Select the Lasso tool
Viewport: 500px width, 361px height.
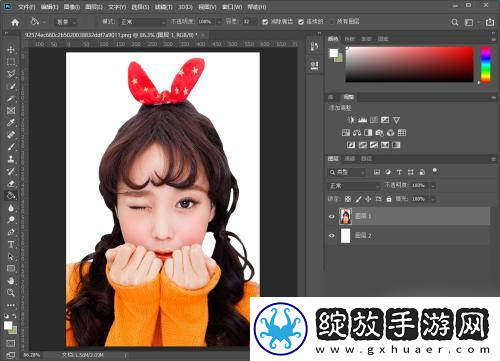point(11,74)
